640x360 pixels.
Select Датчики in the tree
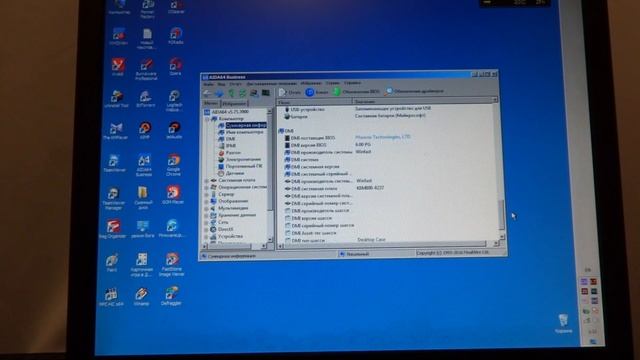click(235, 173)
